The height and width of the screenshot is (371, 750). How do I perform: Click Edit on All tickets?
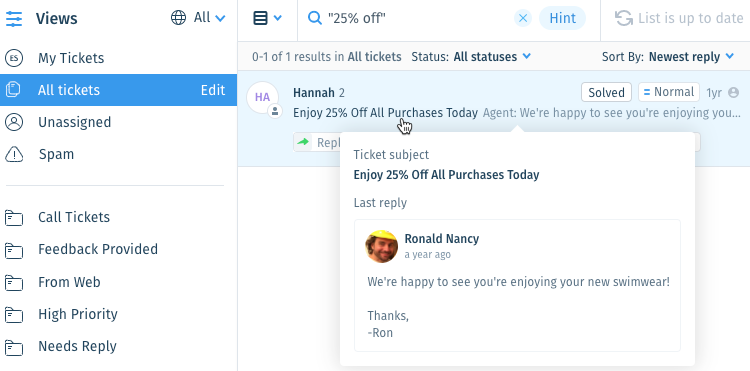pos(213,90)
